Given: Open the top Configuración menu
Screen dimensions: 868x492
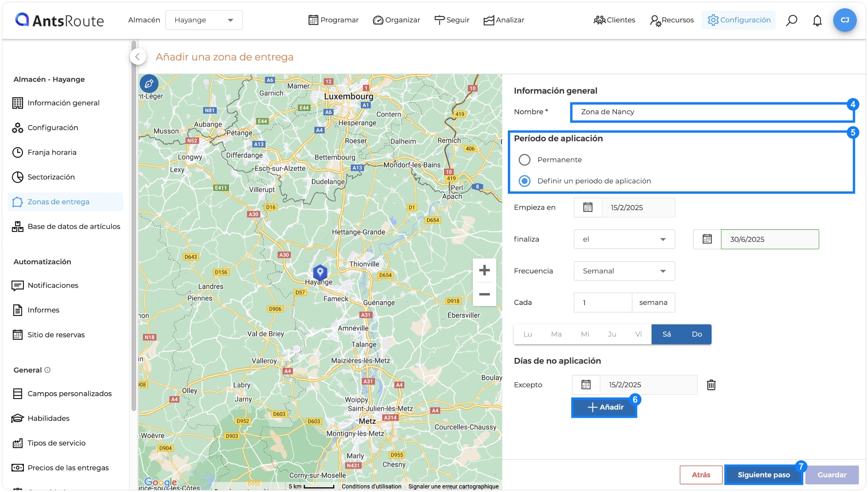Looking at the screenshot, I should click(x=739, y=20).
